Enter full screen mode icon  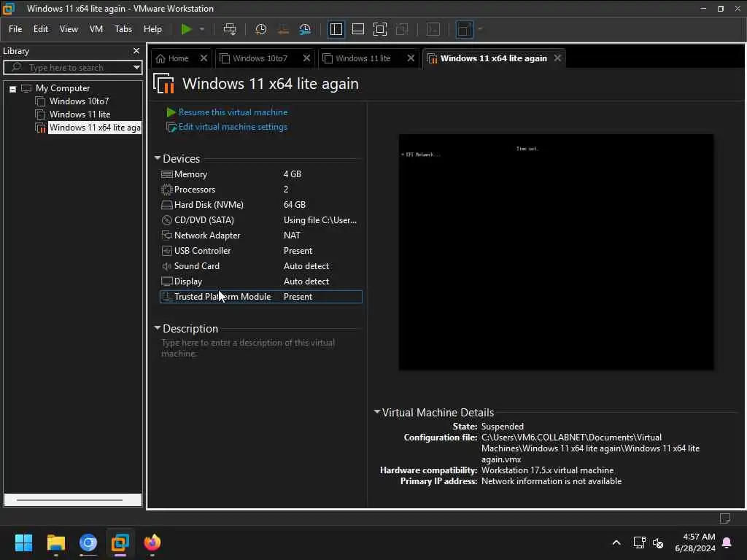pyautogui.click(x=379, y=29)
